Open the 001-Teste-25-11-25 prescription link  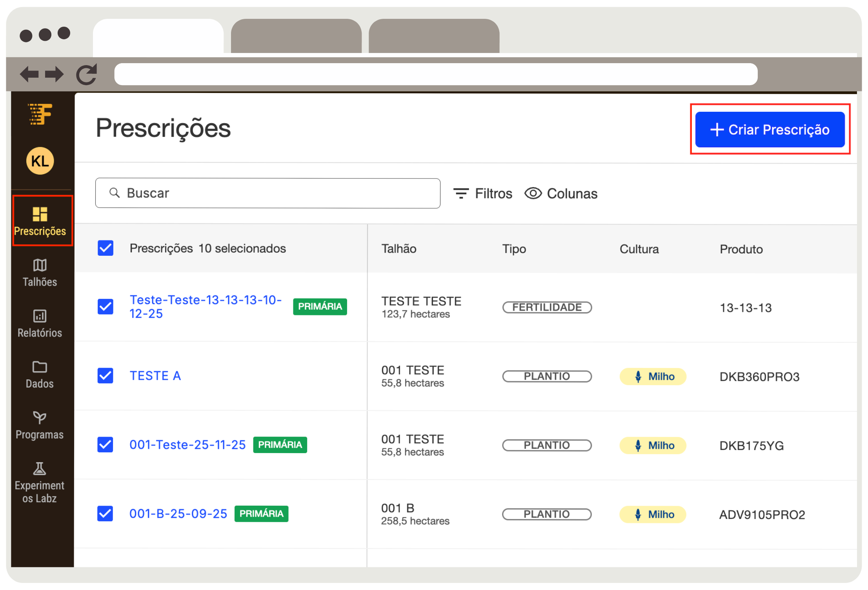click(x=187, y=444)
